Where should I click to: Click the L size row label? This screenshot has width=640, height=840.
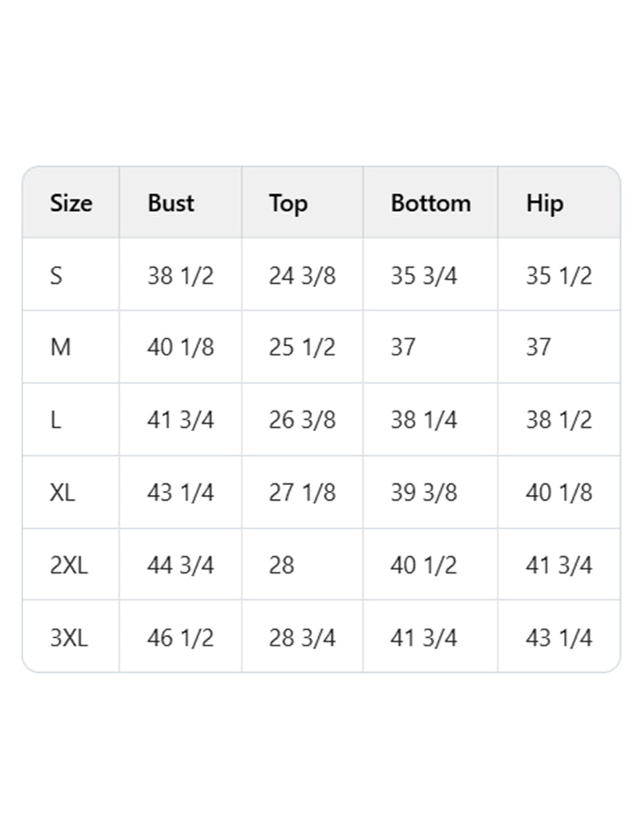click(x=55, y=420)
